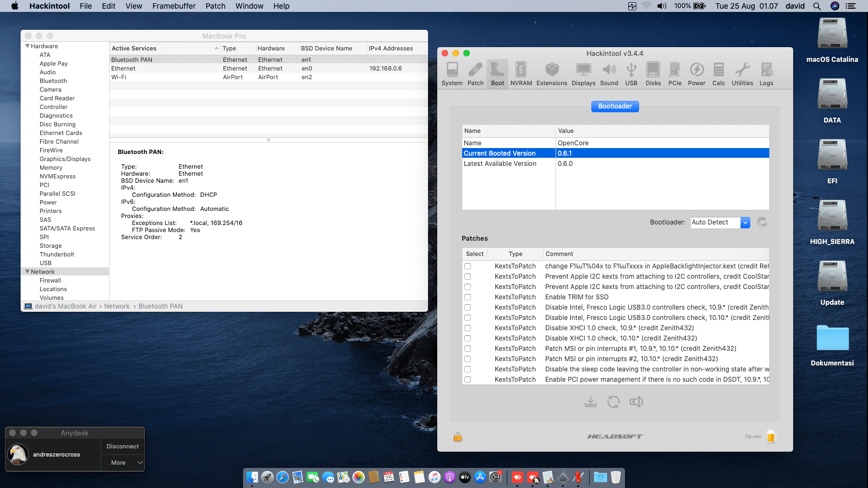
Task: Click david's MacBook Air in path bar
Action: 65,306
